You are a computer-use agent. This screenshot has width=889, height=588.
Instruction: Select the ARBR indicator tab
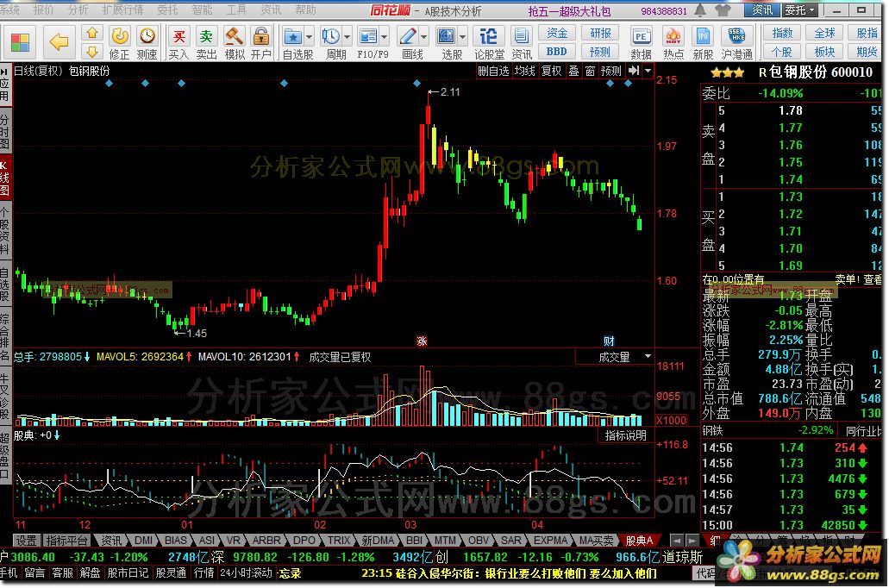pos(266,541)
